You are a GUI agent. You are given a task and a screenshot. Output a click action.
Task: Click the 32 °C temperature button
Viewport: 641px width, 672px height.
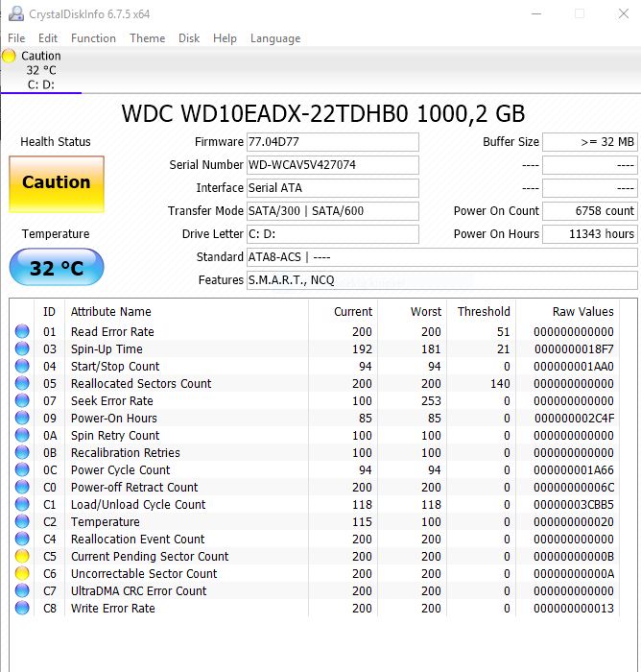click(x=57, y=267)
